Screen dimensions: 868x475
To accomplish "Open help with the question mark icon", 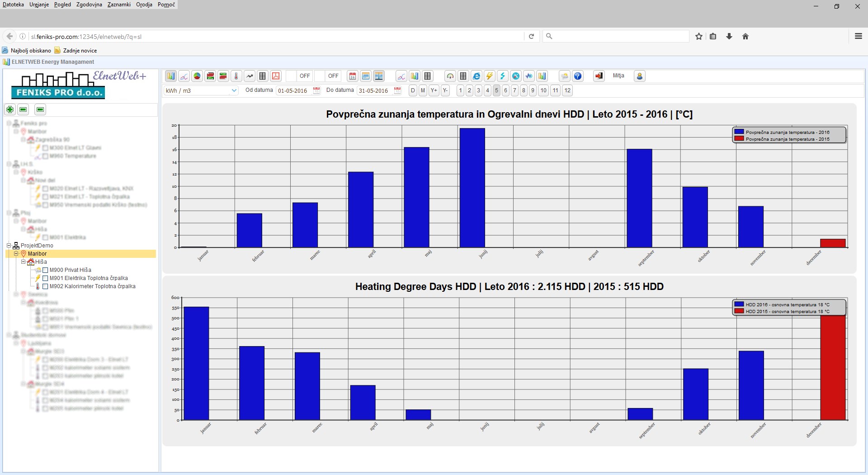I will point(577,76).
